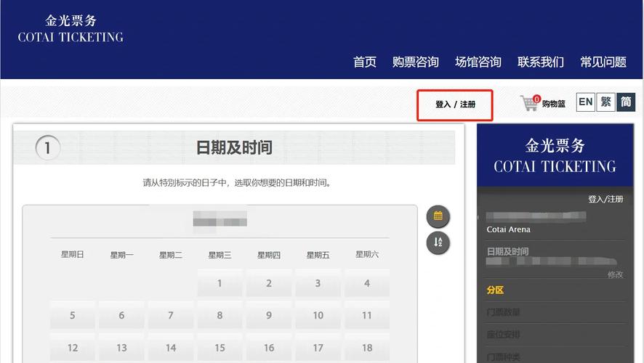Click the sidebar Cotai Ticketing banner
Viewport: 644px width, 363px height.
555,155
